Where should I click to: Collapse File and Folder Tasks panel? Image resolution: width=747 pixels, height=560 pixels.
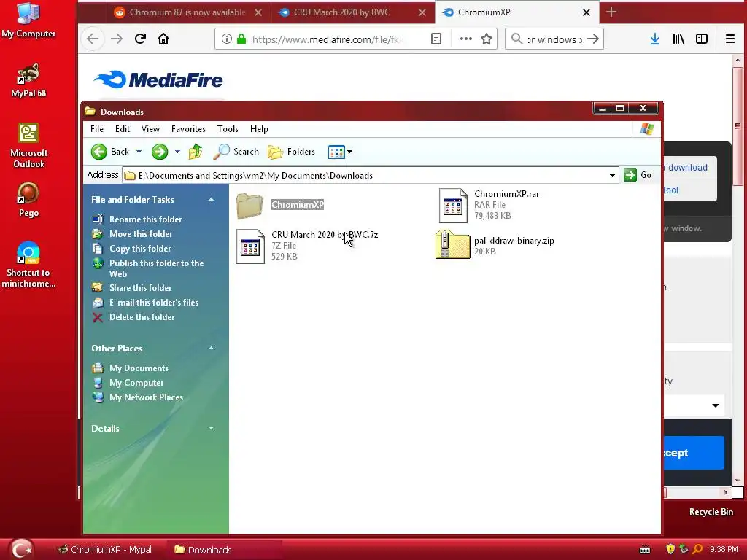tap(211, 200)
